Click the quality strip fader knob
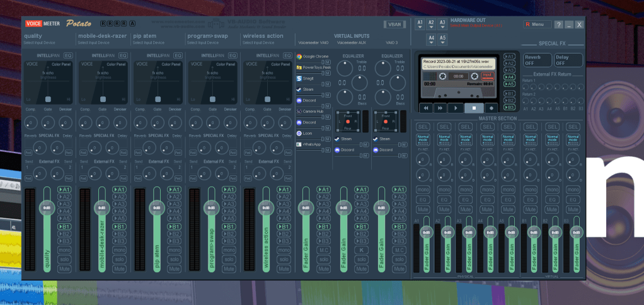This screenshot has width=644, height=305. 47,208
